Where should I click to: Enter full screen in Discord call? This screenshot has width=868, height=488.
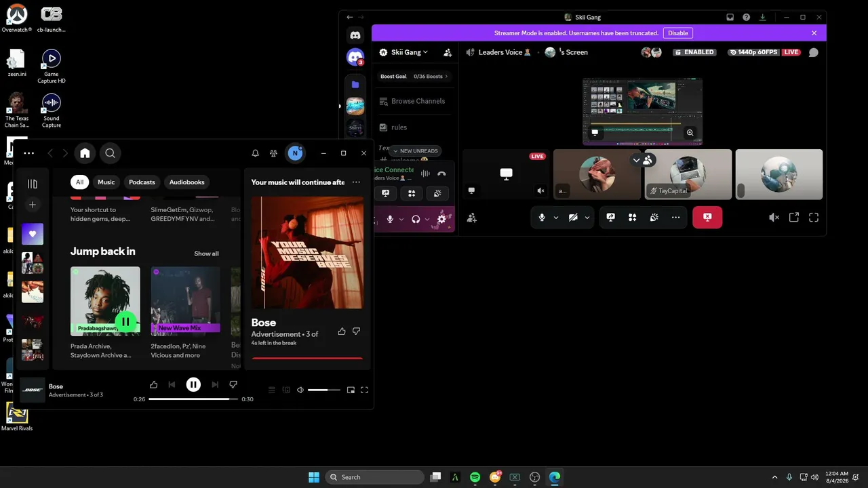[814, 218]
